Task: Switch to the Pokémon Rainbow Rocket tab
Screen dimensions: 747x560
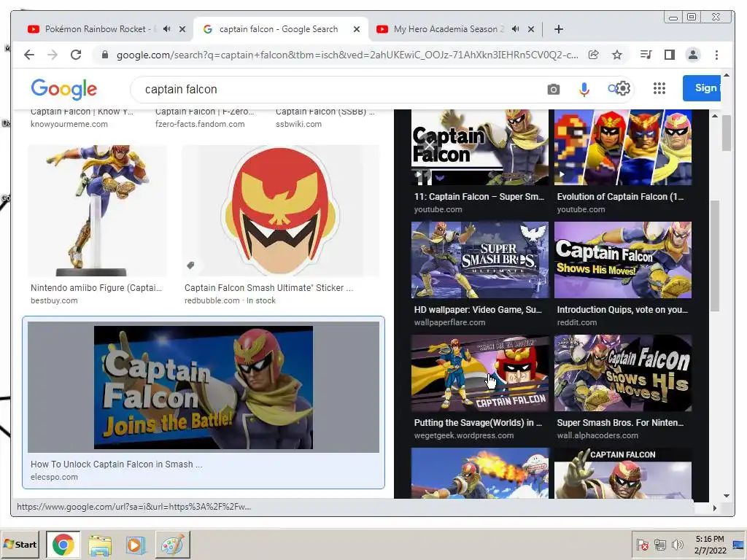Action: pos(98,29)
